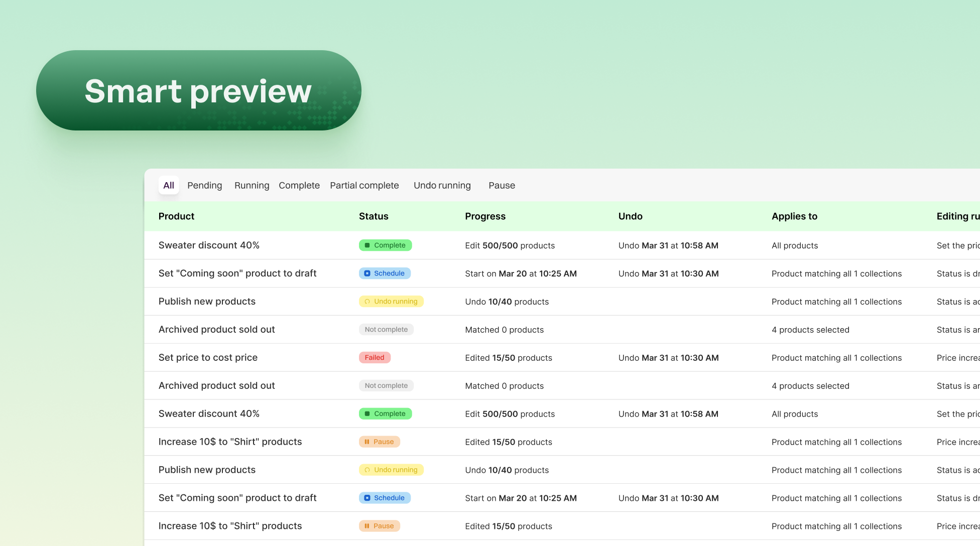Open the Set price to cost price row

208,358
